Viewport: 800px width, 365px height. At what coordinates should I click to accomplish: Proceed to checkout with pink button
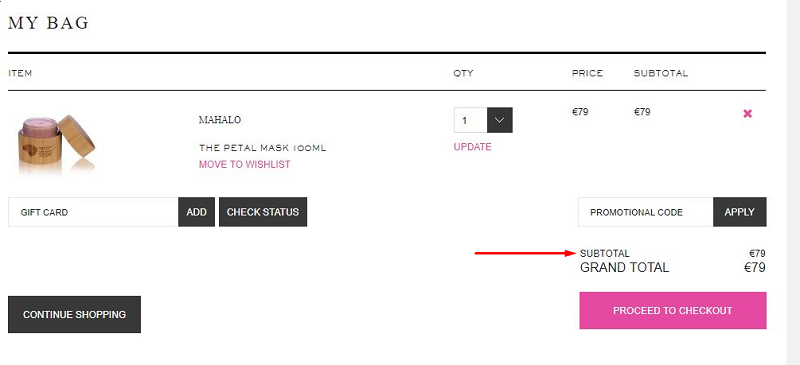(x=672, y=310)
